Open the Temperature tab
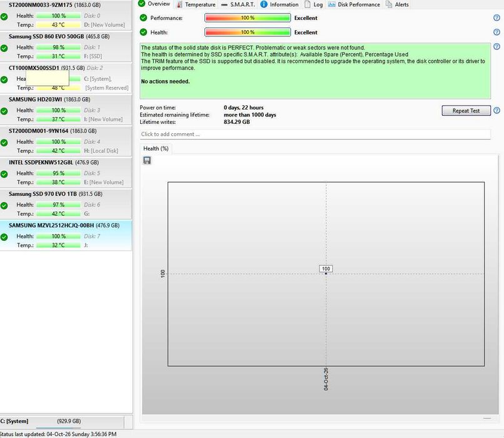 (196, 4)
